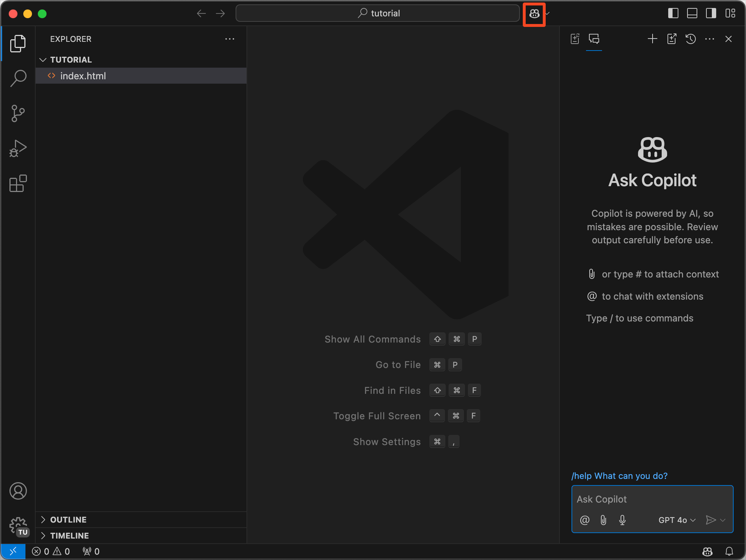This screenshot has height=560, width=746.
Task: Show Copilot chat history
Action: coord(690,39)
